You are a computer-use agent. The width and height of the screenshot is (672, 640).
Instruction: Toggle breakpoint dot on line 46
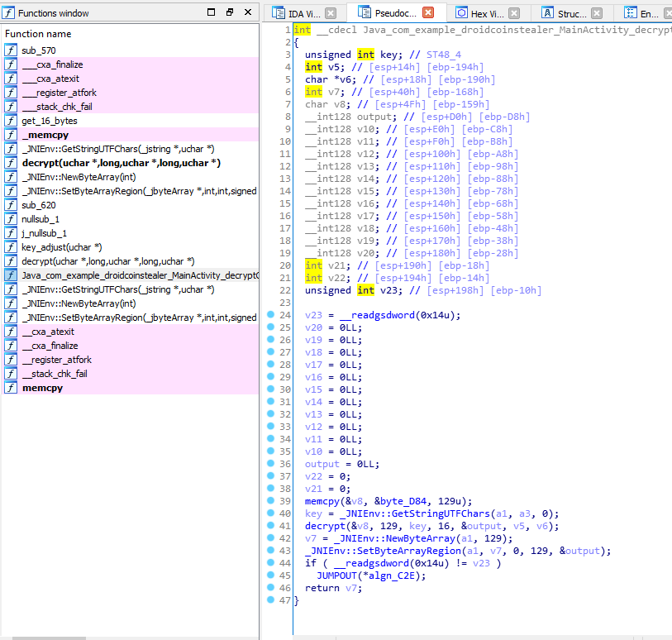[271, 588]
